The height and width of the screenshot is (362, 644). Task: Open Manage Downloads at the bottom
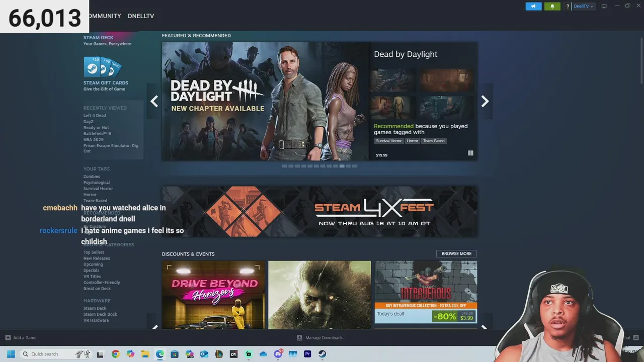pyautogui.click(x=319, y=338)
